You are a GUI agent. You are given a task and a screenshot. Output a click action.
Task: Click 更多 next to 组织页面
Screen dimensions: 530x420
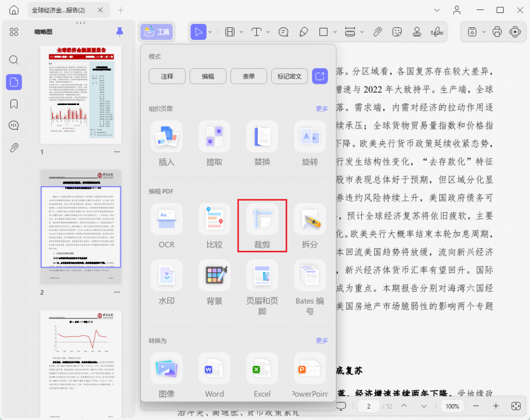pos(322,109)
